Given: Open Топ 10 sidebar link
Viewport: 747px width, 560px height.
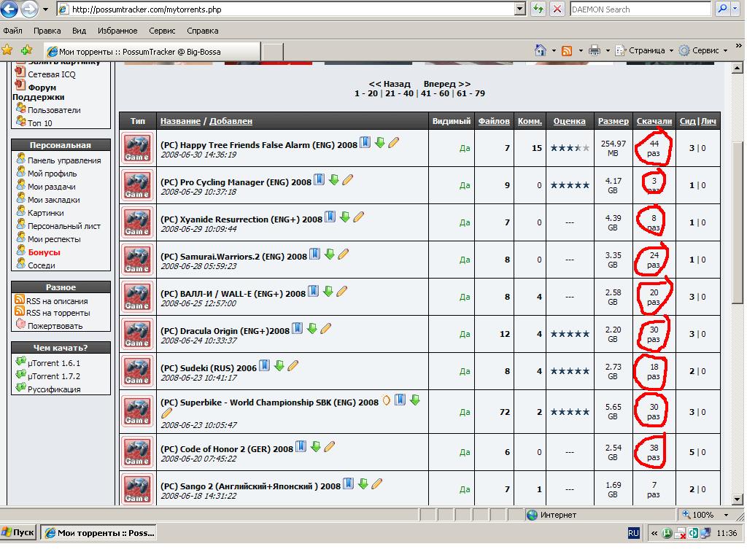Looking at the screenshot, I should click(40, 122).
